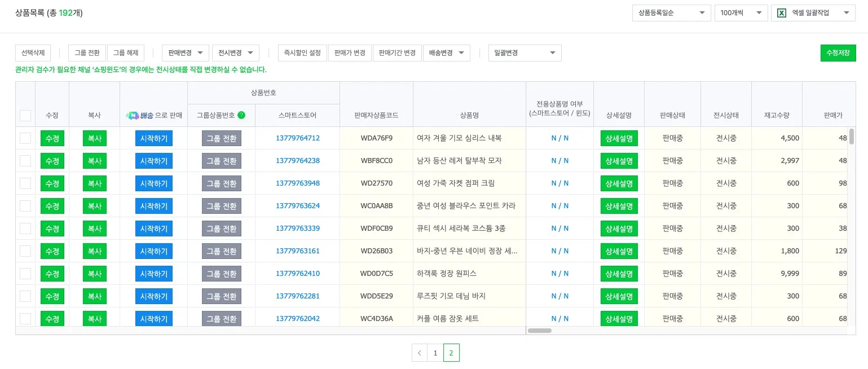Click 복사 for product 13779762042
Screen dimensions: 868x369
click(x=95, y=318)
